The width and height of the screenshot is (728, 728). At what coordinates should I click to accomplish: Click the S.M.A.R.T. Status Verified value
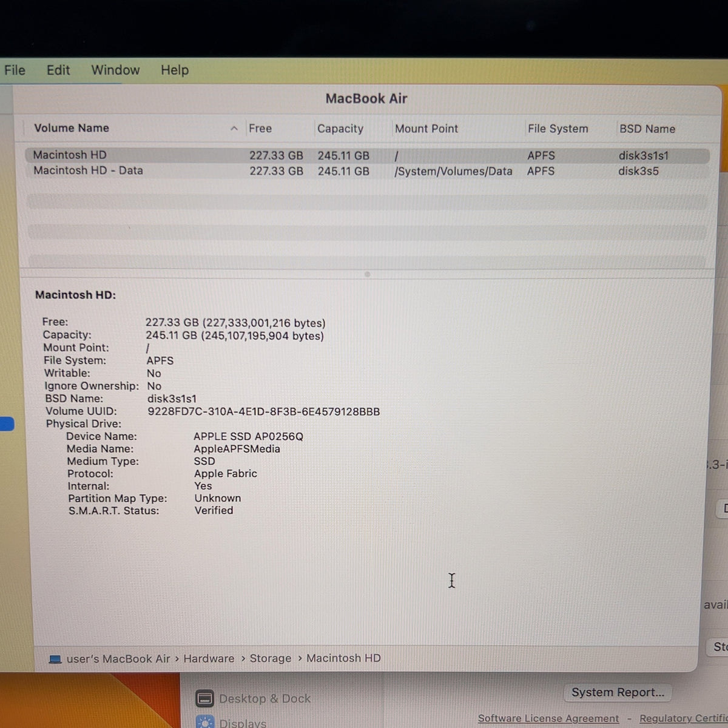(214, 510)
